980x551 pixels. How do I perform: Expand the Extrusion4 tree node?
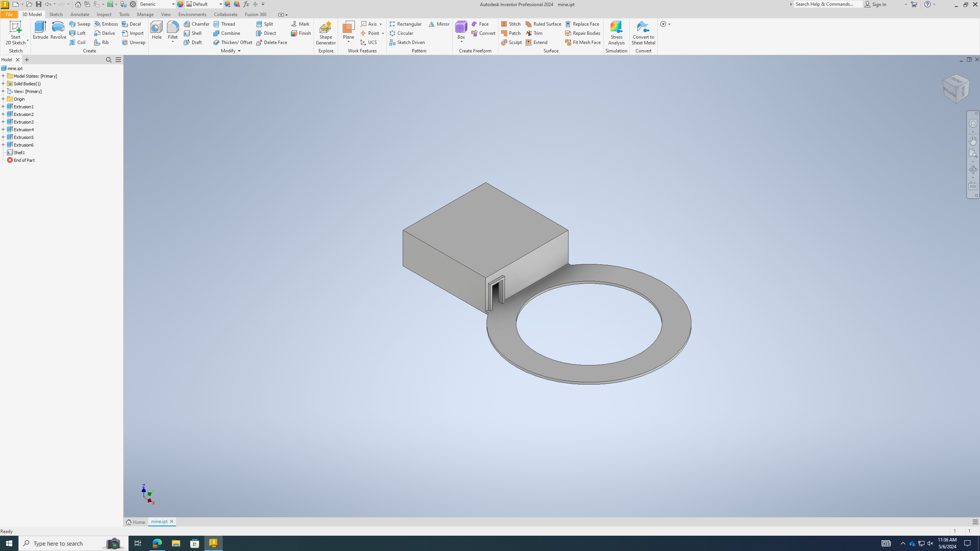click(x=3, y=129)
